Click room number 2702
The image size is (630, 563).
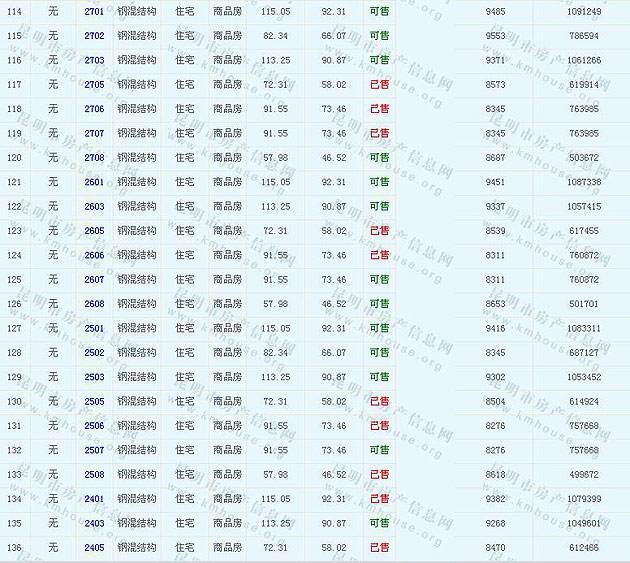coord(94,36)
